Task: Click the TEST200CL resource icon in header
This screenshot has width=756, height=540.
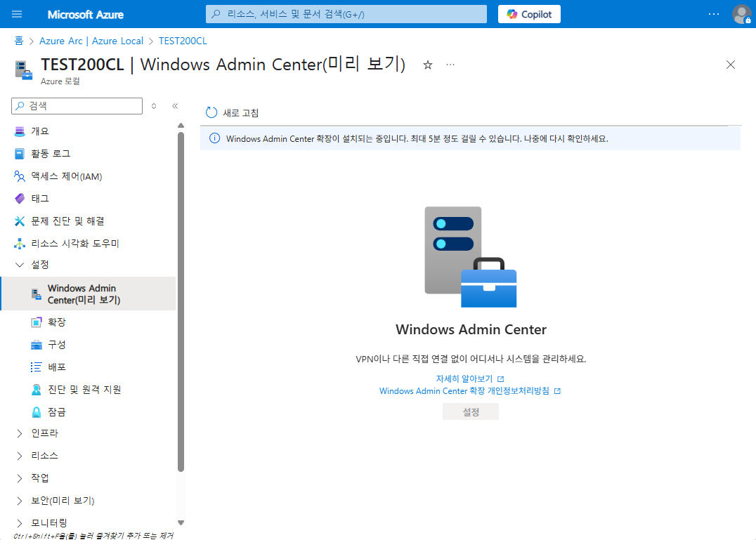Action: click(x=24, y=70)
